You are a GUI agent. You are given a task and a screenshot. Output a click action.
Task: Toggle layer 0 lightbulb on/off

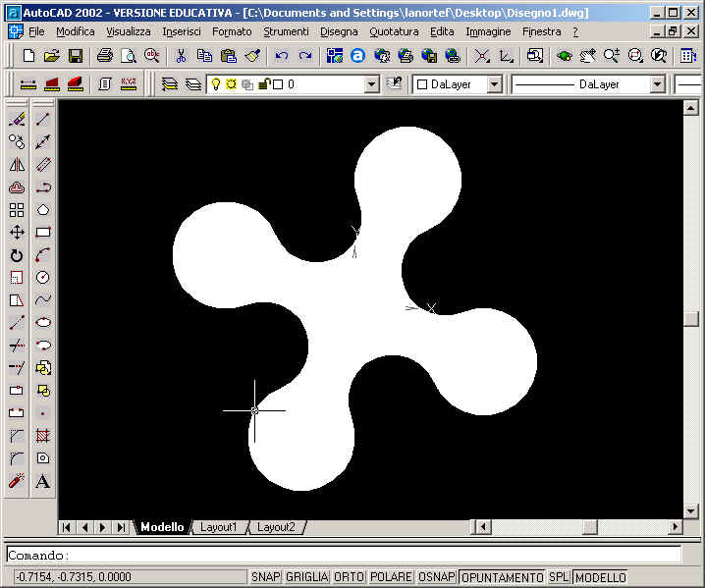[216, 84]
